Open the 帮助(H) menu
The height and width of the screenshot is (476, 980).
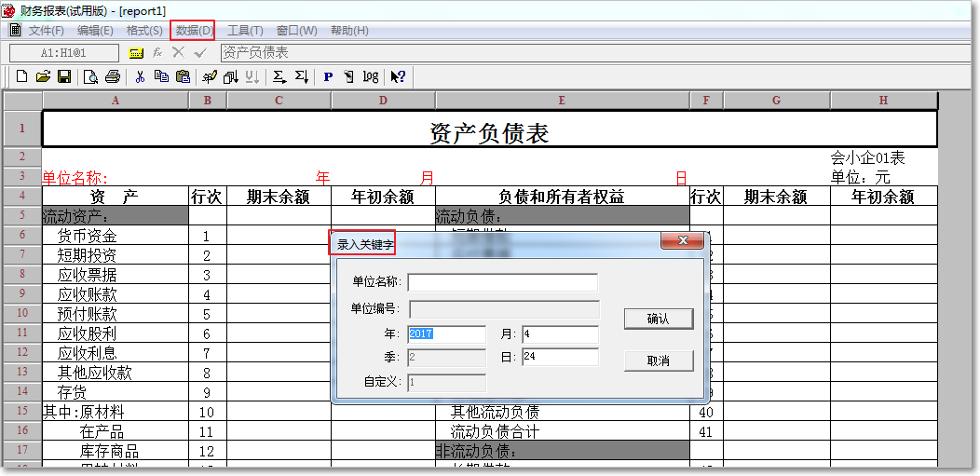click(x=349, y=31)
